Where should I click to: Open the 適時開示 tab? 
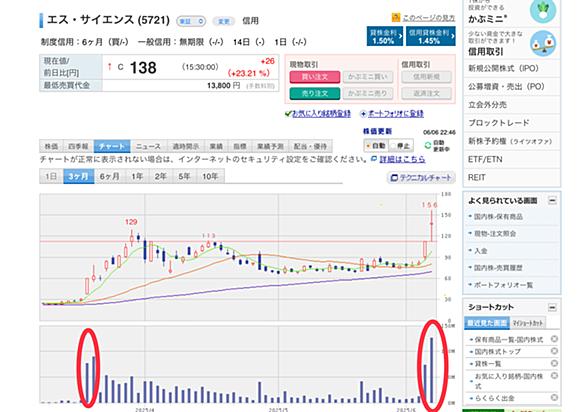185,146
